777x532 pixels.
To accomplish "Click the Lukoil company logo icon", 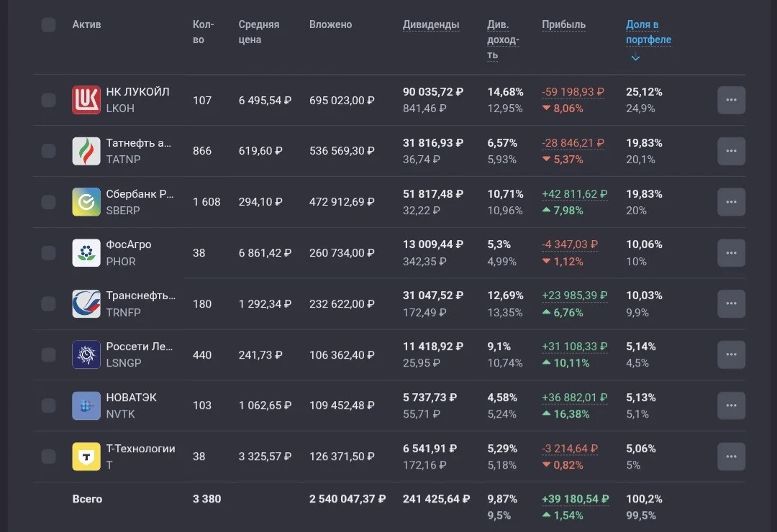I will click(x=86, y=100).
